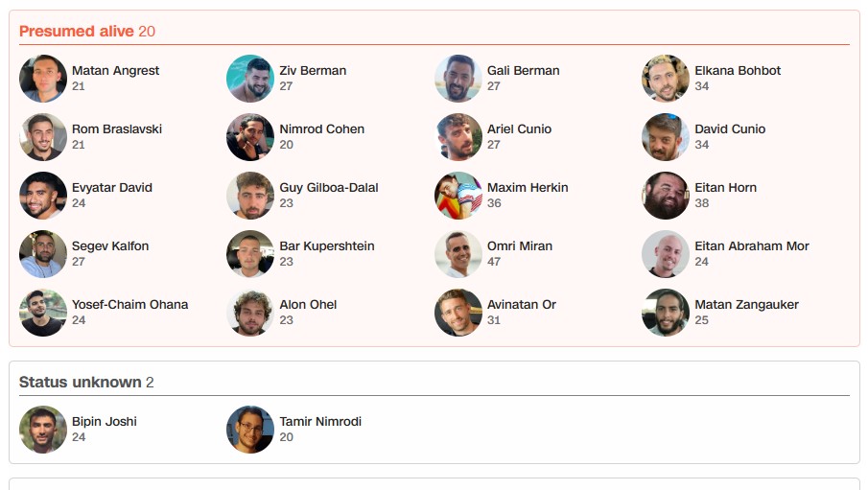Image resolution: width=868 pixels, height=490 pixels.
Task: Click Matan Angrest's profile photo
Action: click(43, 79)
